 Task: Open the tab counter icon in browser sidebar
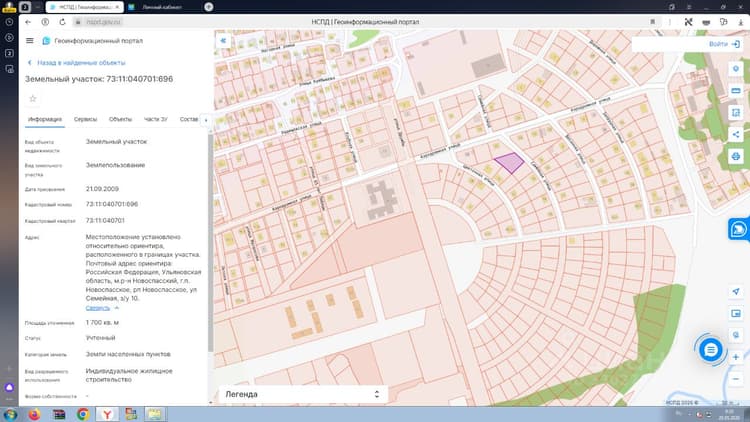(x=9, y=53)
